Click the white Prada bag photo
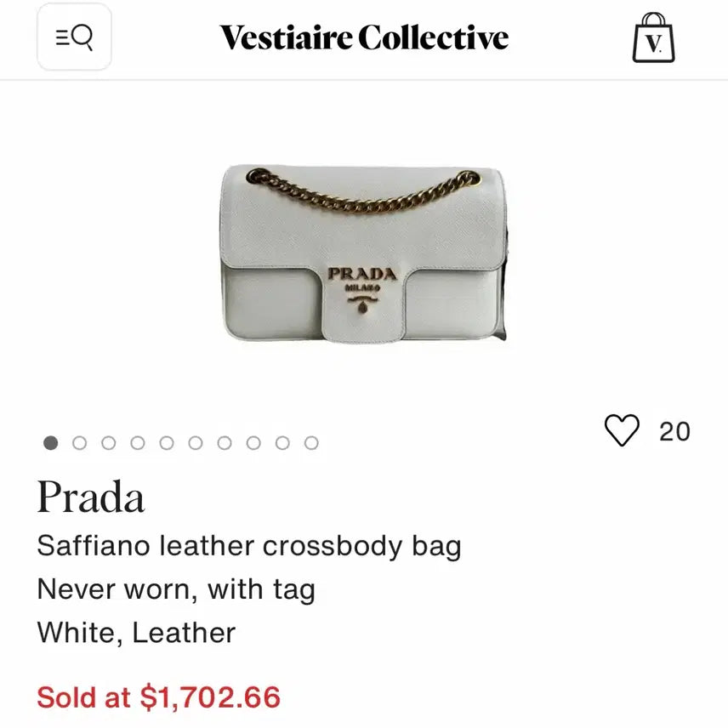The image size is (728, 728). (363, 253)
